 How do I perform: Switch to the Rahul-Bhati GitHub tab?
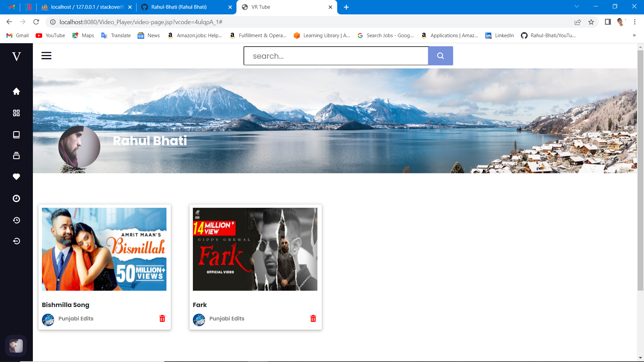click(179, 7)
